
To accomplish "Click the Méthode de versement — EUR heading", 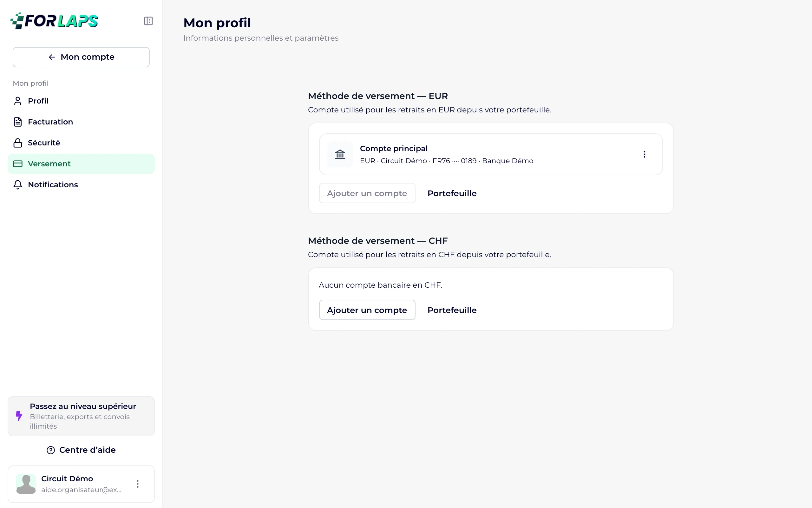I will point(378,96).
